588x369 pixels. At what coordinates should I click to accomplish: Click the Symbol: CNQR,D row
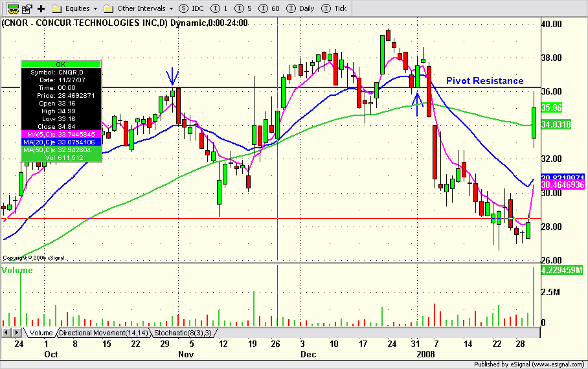click(61, 73)
